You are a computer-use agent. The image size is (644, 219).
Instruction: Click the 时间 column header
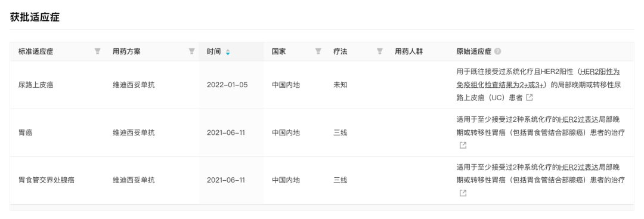click(x=214, y=52)
